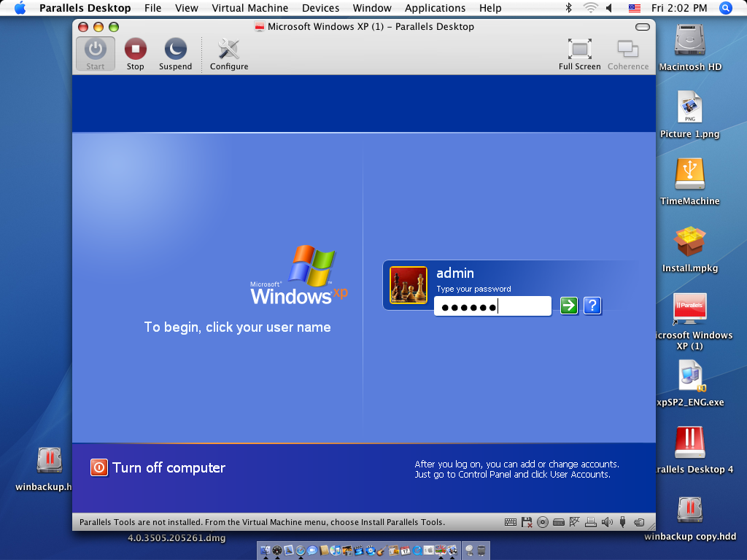Click the password input field
747x560 pixels.
492,306
